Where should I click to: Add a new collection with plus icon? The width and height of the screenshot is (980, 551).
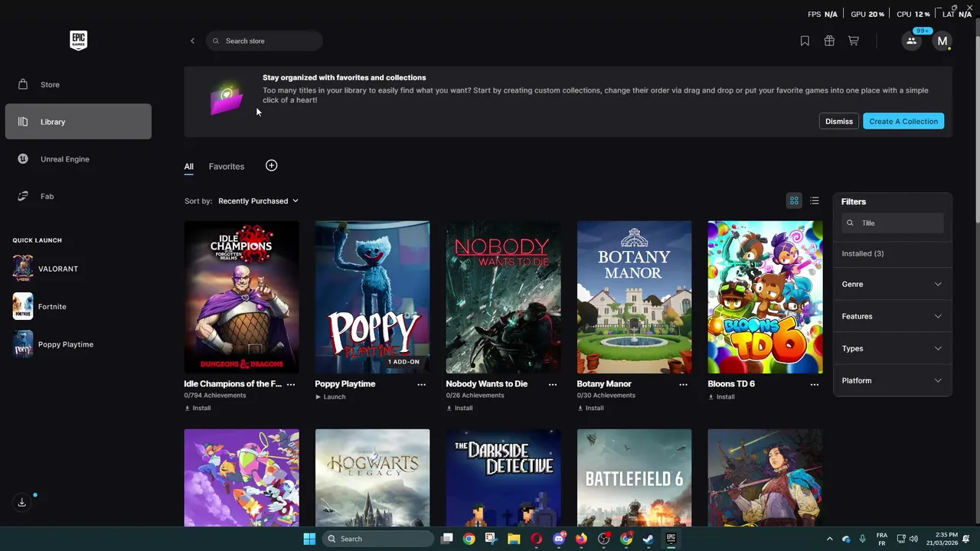(271, 165)
